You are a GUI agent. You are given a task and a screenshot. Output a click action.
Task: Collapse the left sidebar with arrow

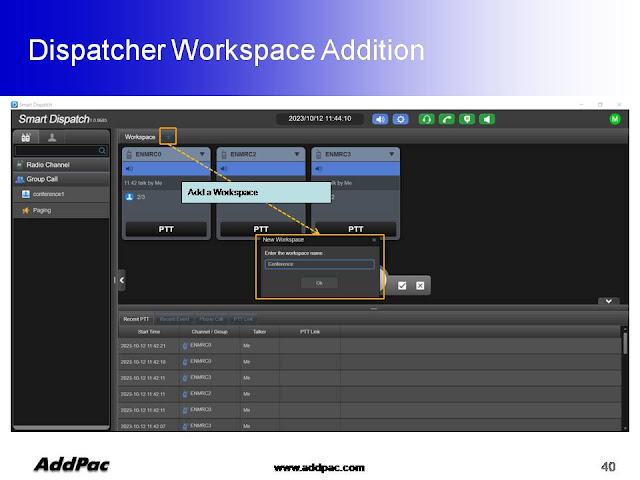(122, 280)
